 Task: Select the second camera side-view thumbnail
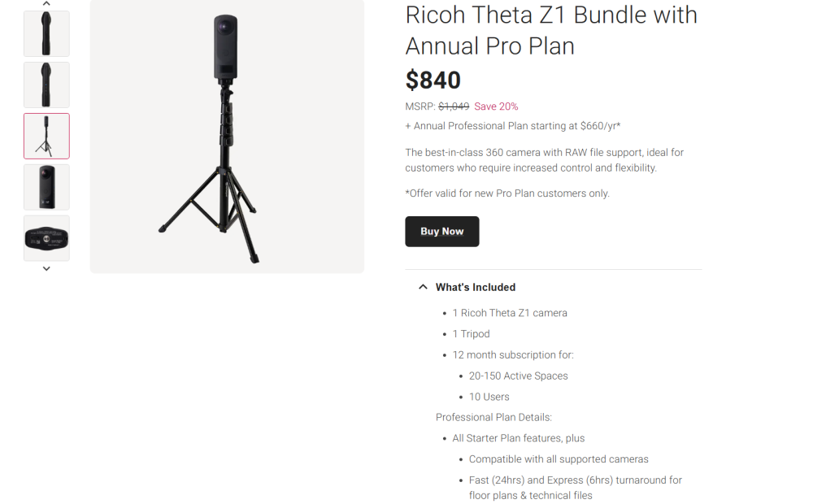tap(46, 85)
